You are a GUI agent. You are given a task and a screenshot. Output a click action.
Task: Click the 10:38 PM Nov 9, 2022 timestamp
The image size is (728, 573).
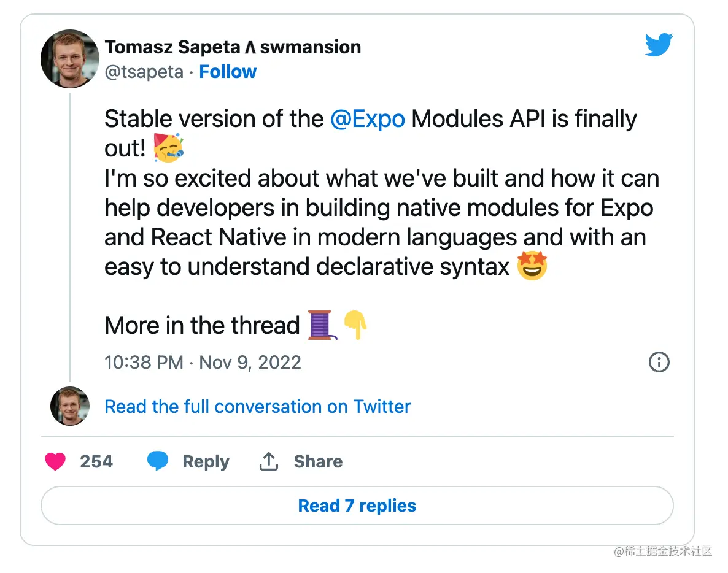click(203, 362)
